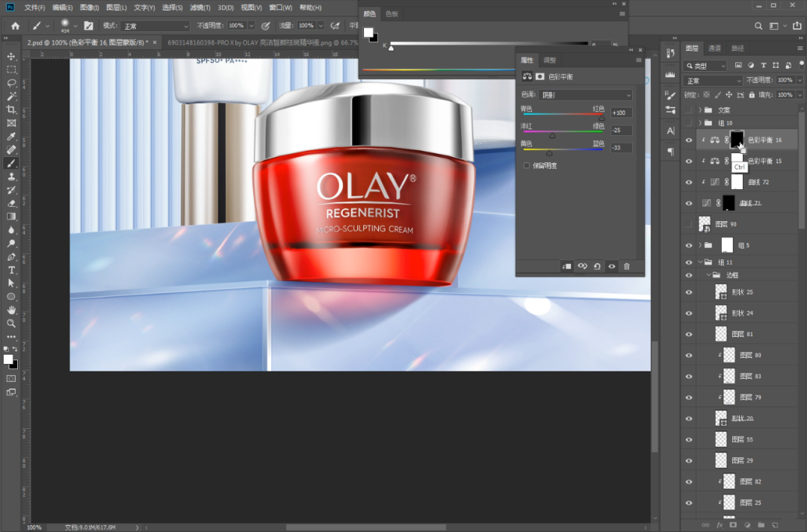Open the 窗口(W) menu
Image resolution: width=807 pixels, height=532 pixels.
(280, 7)
